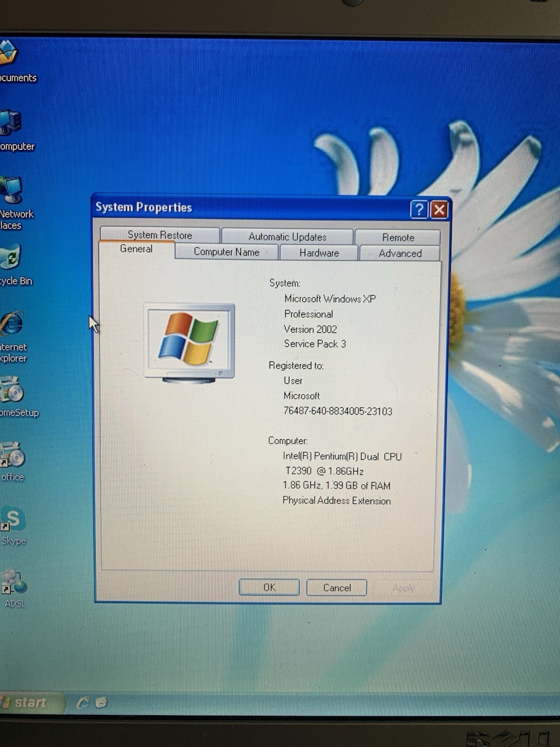Image resolution: width=560 pixels, height=747 pixels.
Task: Click the 'Service Pack 3' text
Action: 315,344
